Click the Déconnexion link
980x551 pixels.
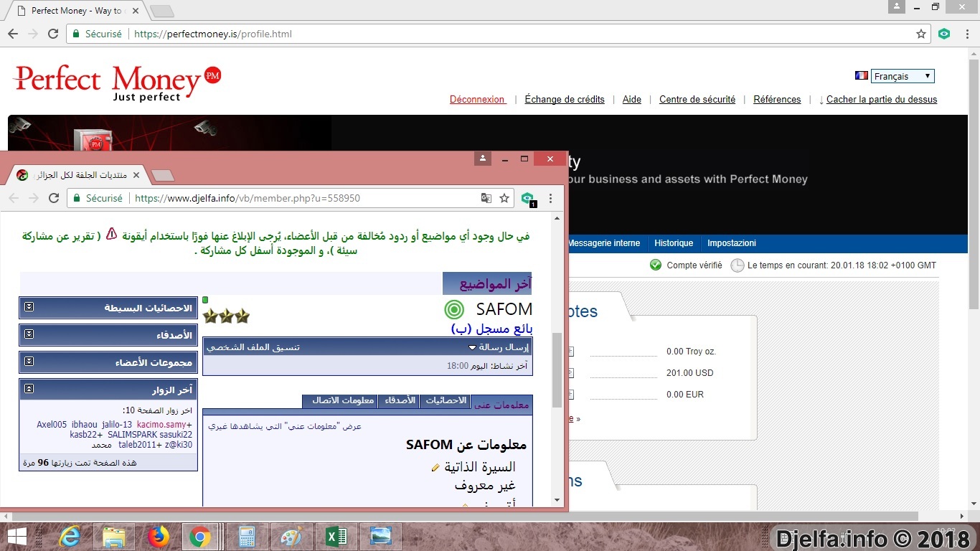point(477,99)
